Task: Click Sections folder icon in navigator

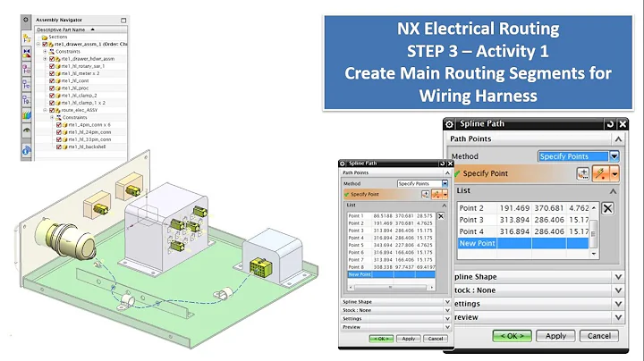Action: point(45,37)
